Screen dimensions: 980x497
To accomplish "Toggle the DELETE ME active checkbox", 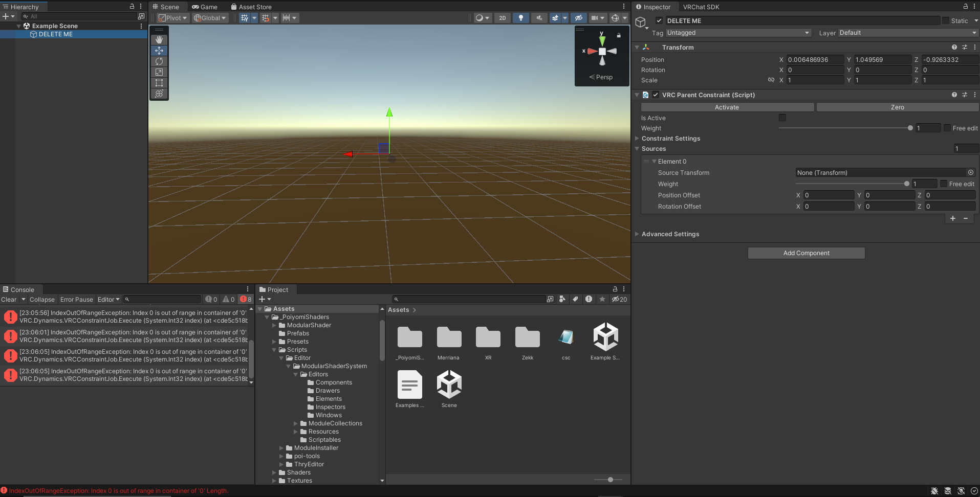I will click(x=659, y=21).
